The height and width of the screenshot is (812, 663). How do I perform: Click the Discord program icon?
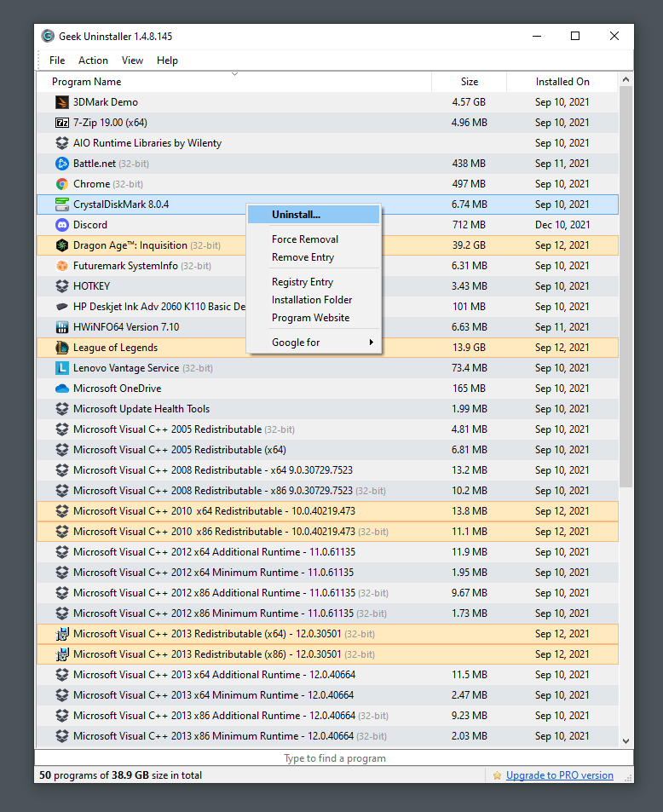[62, 225]
